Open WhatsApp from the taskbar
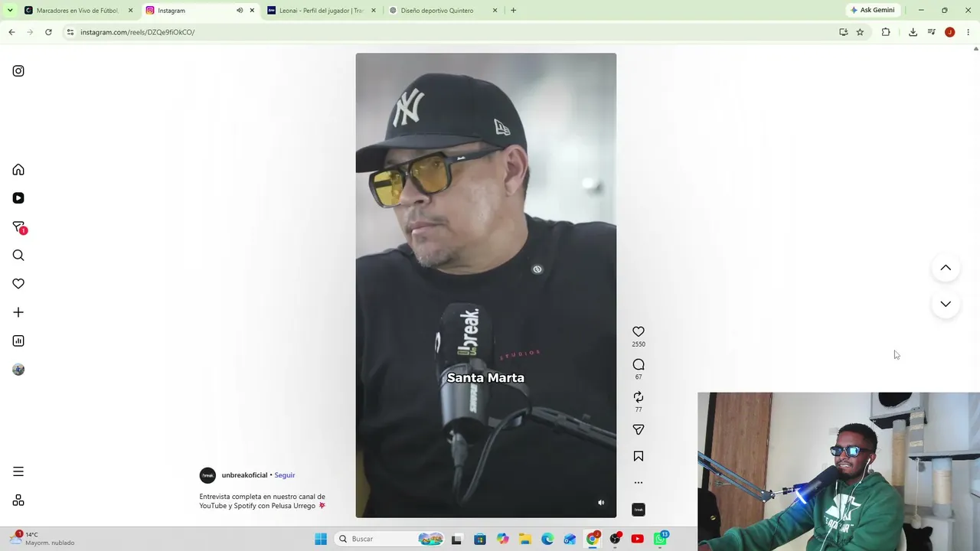 click(x=660, y=539)
